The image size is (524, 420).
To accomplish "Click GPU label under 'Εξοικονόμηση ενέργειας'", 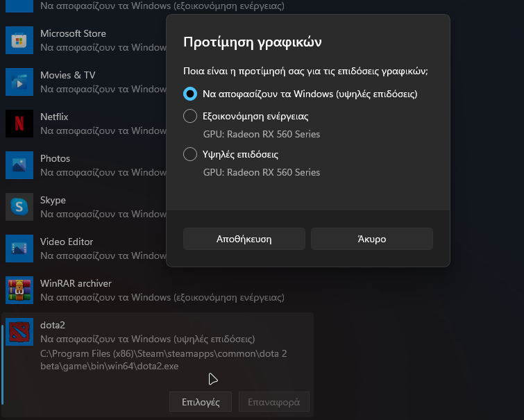I will pyautogui.click(x=262, y=134).
